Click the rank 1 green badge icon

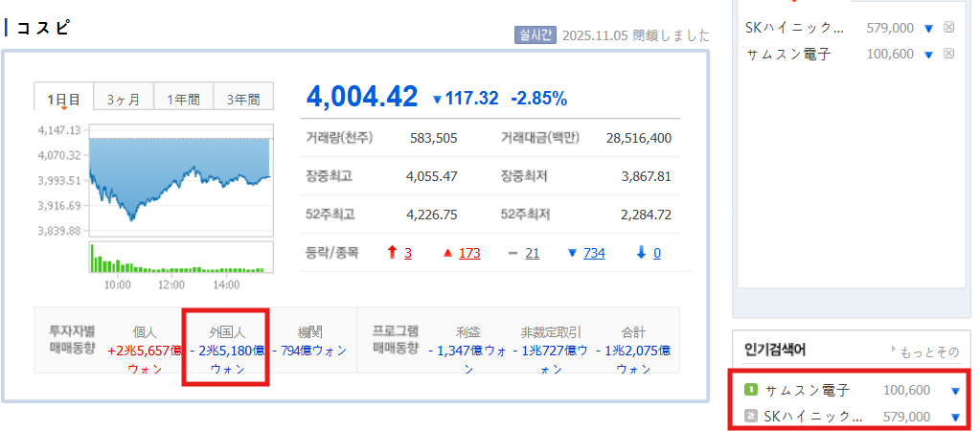click(751, 390)
